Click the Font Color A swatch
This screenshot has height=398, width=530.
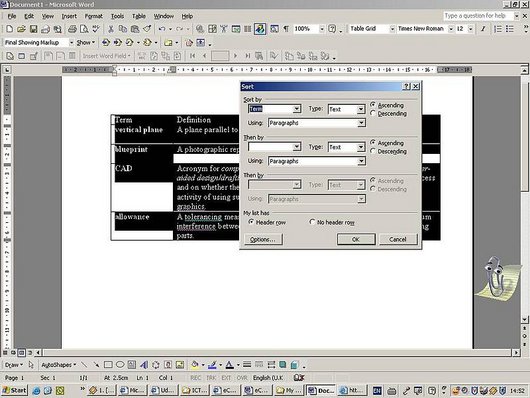pos(230,365)
